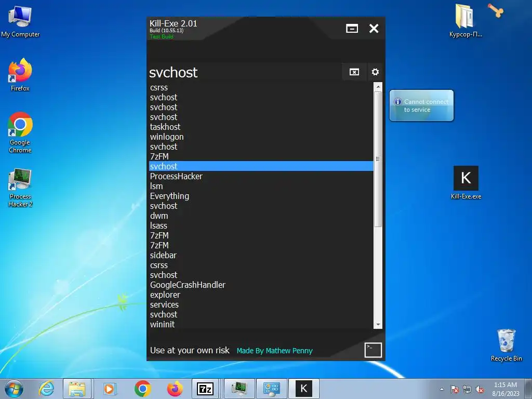
Task: Click the 'Cannot connect to service' gadget
Action: (x=421, y=105)
